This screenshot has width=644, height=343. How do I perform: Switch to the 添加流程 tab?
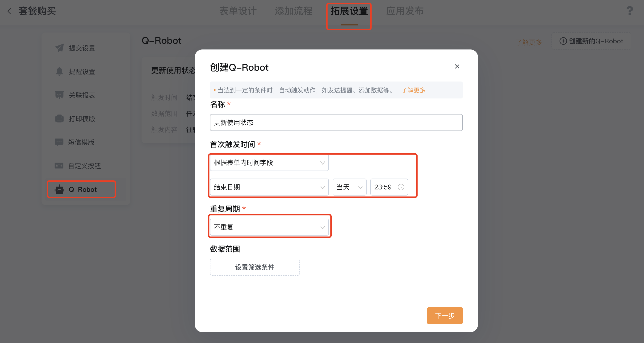click(293, 11)
